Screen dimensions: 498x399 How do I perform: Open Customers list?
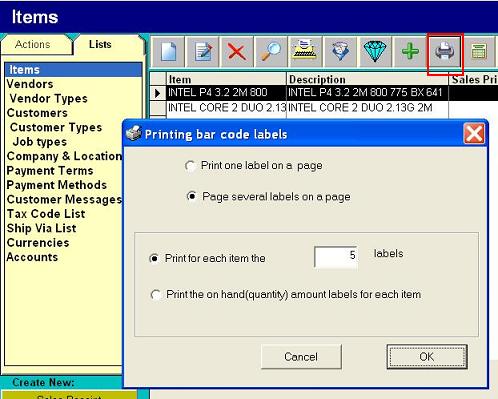pyautogui.click(x=37, y=113)
